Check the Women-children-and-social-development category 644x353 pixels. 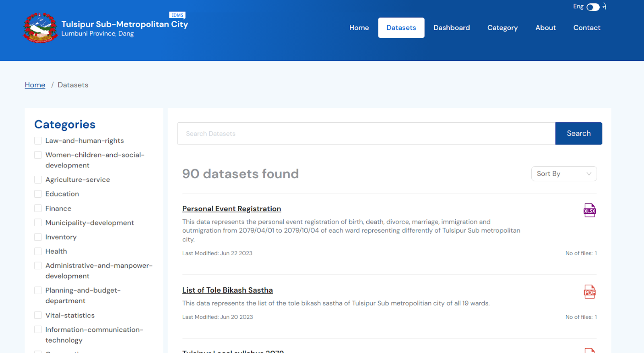point(38,155)
